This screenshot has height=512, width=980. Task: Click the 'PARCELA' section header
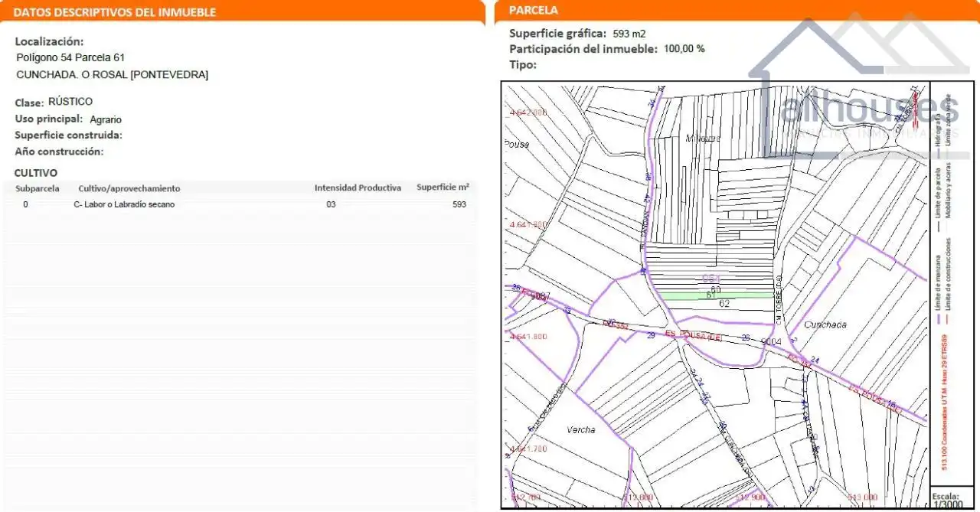(534, 10)
